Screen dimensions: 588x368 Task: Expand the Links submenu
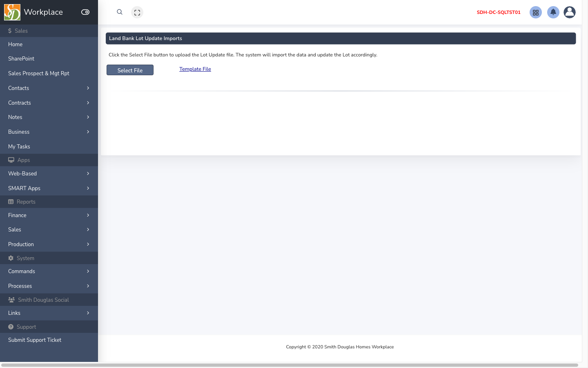coord(49,313)
